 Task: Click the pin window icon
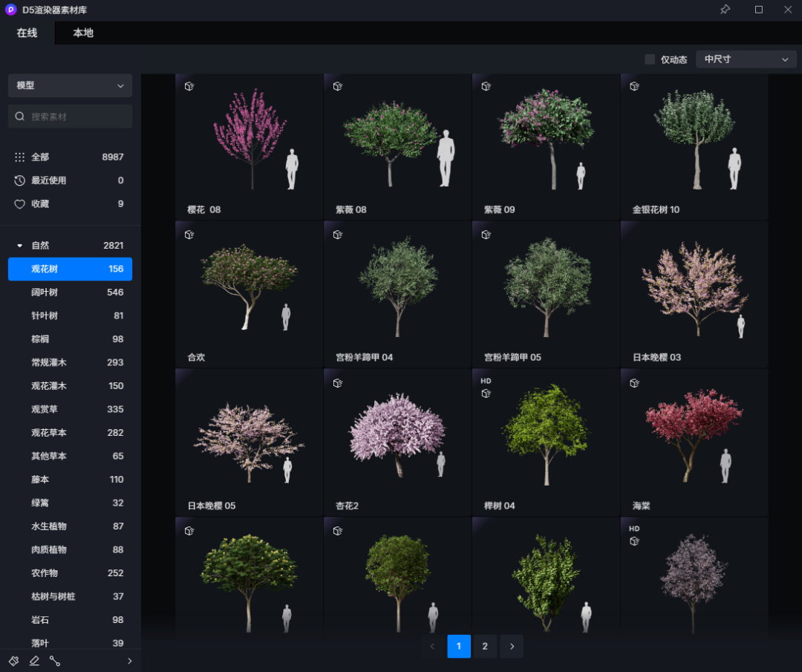pos(725,10)
